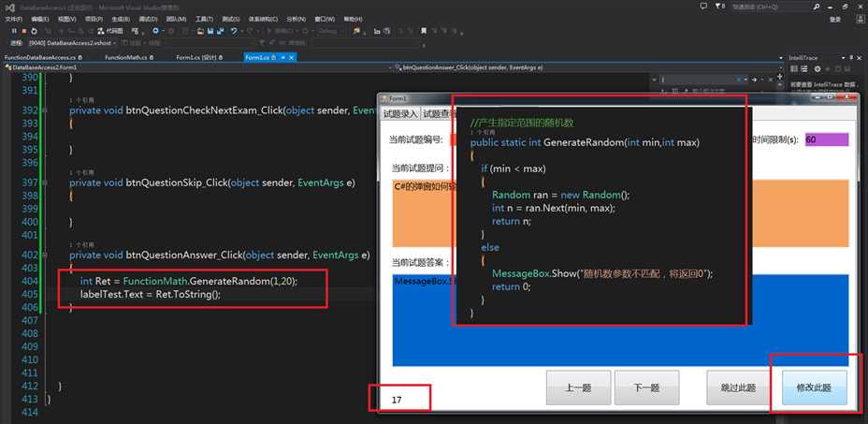Click find-next arrow in search box
Screen dimensions: 868x424
click(755, 80)
